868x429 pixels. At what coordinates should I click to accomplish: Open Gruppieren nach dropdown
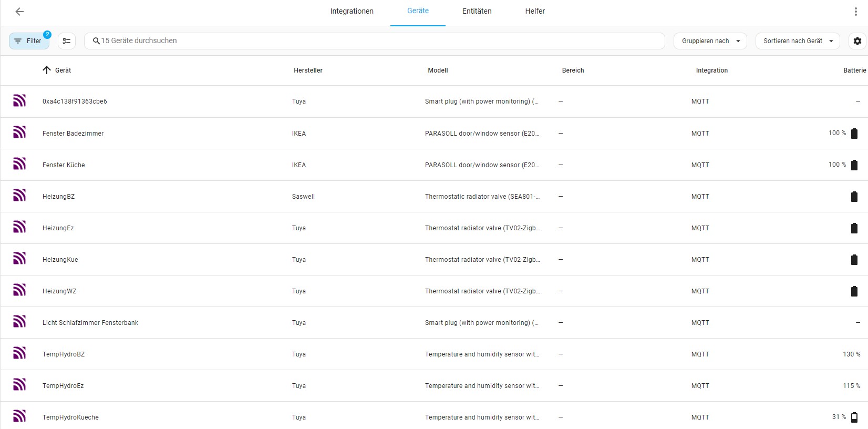pyautogui.click(x=710, y=41)
